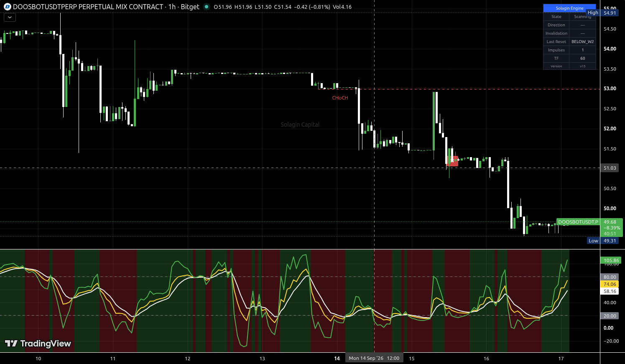Click the −0.42 (−0.81%) change readout
This screenshot has height=364, width=625.
[x=312, y=7]
